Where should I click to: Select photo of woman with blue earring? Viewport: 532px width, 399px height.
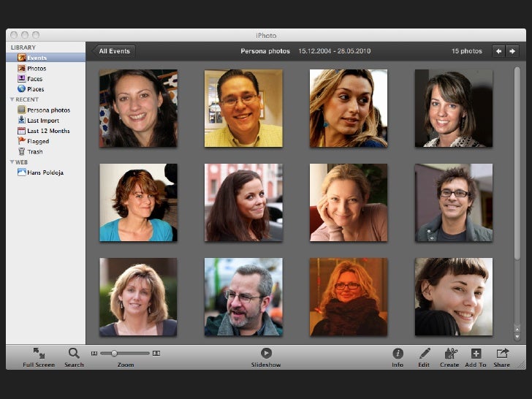349,108
